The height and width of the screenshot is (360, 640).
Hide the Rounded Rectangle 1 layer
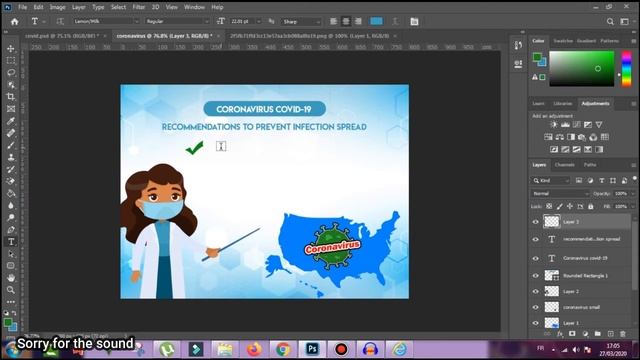tap(536, 276)
